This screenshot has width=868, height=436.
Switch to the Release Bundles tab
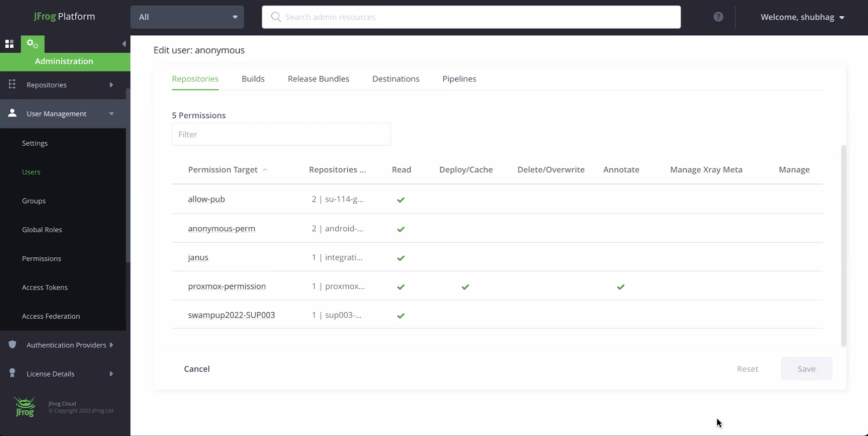[318, 79]
